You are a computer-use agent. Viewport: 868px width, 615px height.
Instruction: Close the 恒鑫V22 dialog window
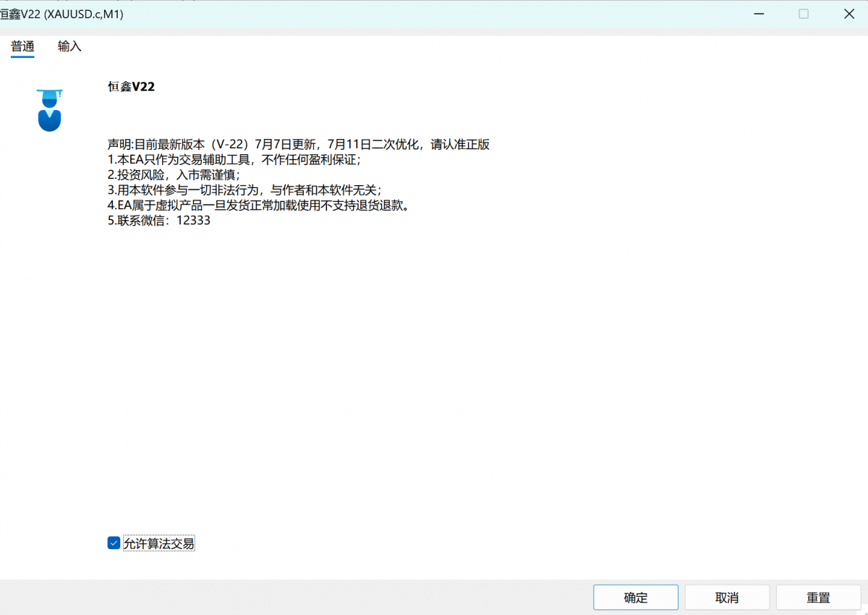point(849,14)
